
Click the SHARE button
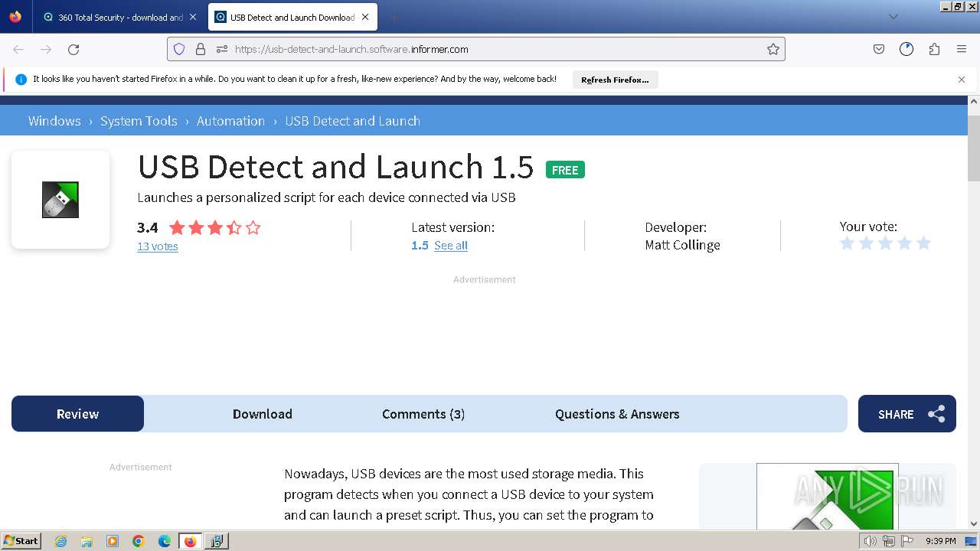[x=907, y=413]
